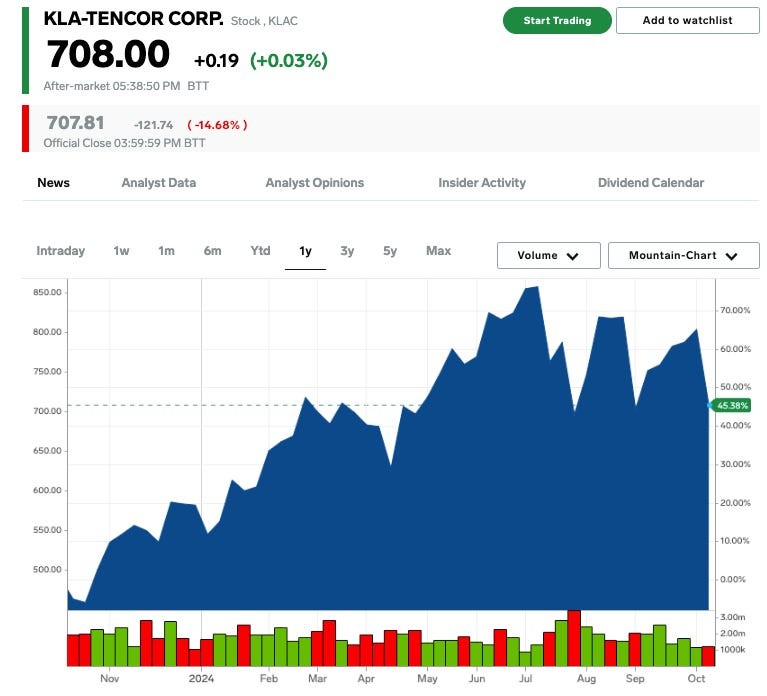Image resolution: width=767 pixels, height=696 pixels.
Task: Set chart range to 1w
Action: tap(121, 251)
